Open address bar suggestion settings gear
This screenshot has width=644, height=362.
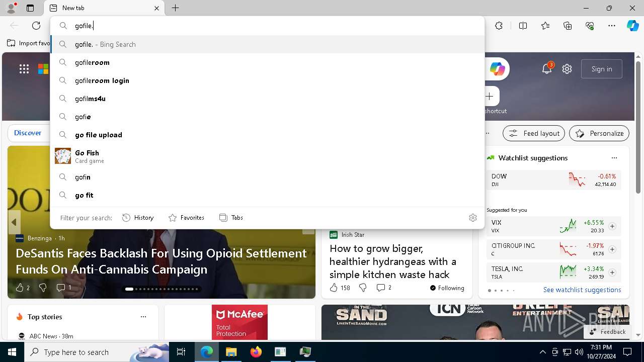(473, 218)
